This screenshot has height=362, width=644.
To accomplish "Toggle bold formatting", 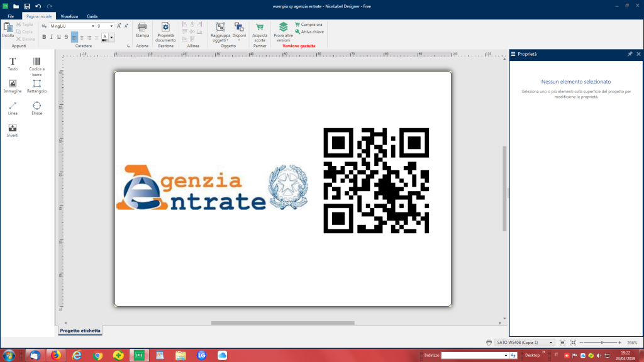I will [x=44, y=37].
